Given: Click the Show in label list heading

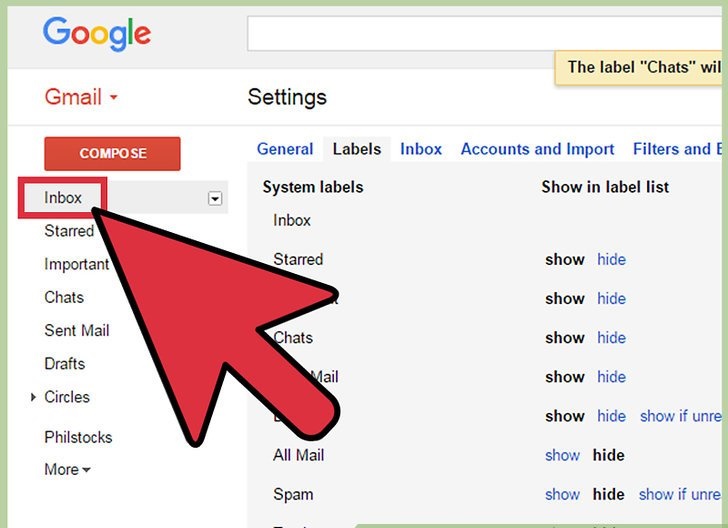Looking at the screenshot, I should 605,187.
